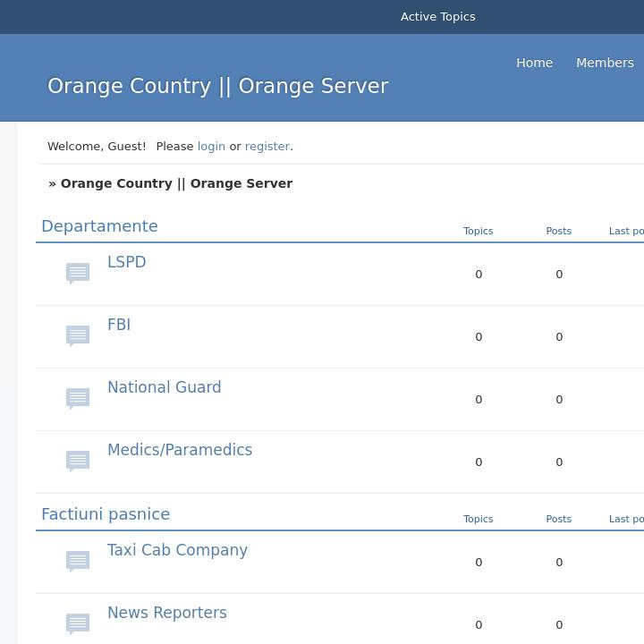Image resolution: width=644 pixels, height=644 pixels.
Task: Click the Taxi Cab Company board icon
Action: click(x=78, y=560)
